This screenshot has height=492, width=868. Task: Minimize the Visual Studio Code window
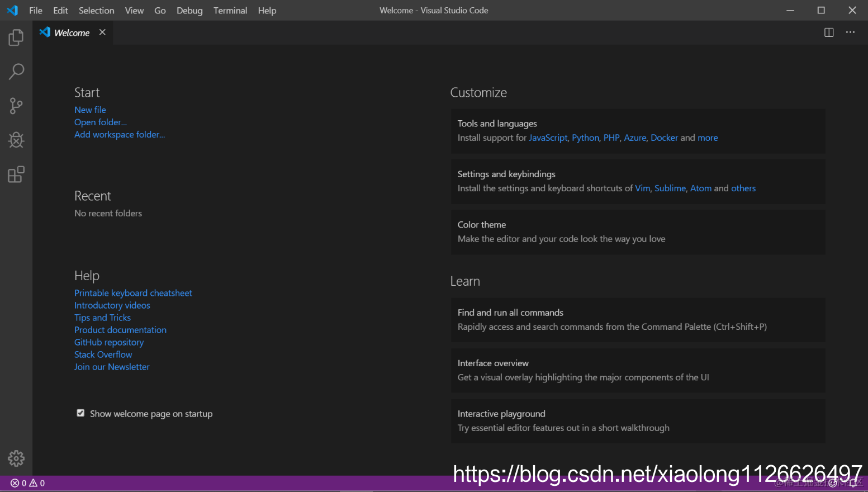(790, 11)
